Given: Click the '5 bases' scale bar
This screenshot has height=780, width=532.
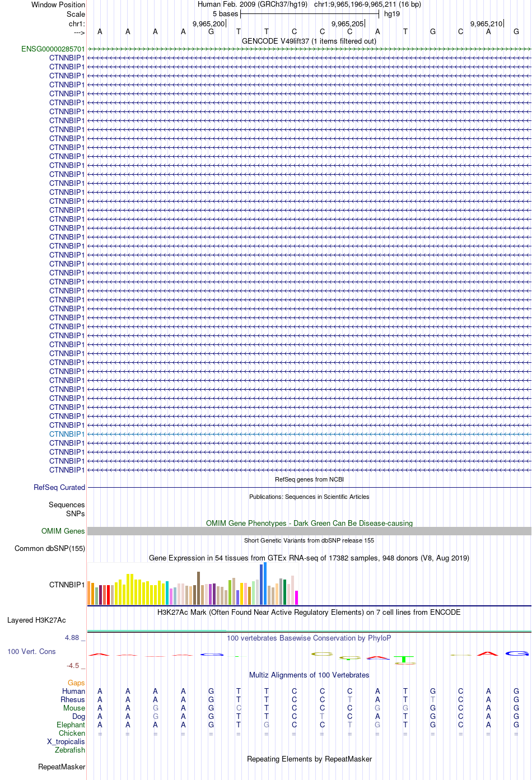Looking at the screenshot, I should (309, 14).
